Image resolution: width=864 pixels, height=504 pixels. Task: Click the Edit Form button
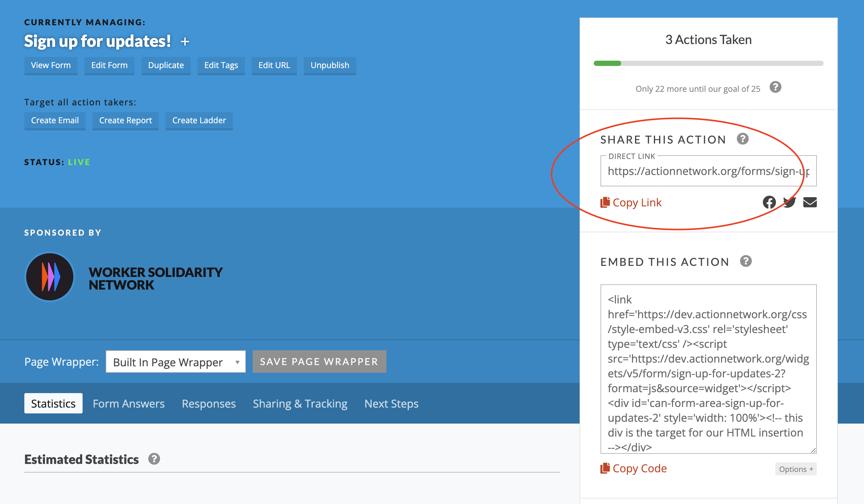tap(109, 66)
